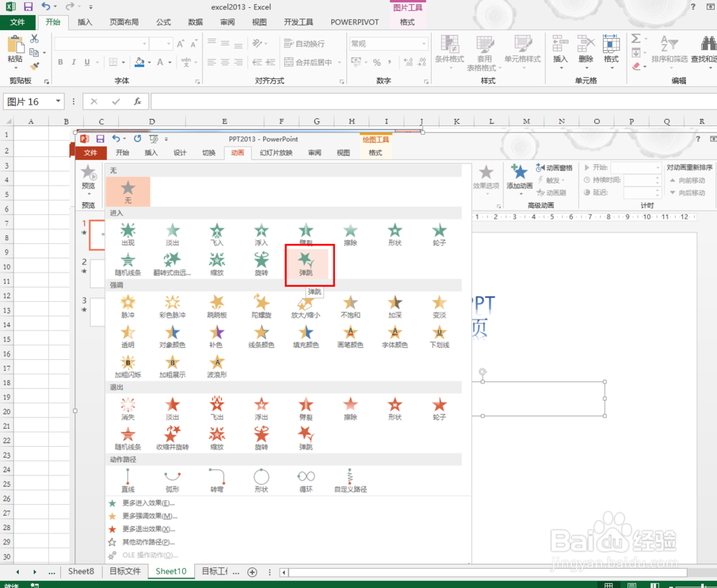Toggle center horizontal alignment
Image resolution: width=717 pixels, height=588 pixels.
(225, 62)
